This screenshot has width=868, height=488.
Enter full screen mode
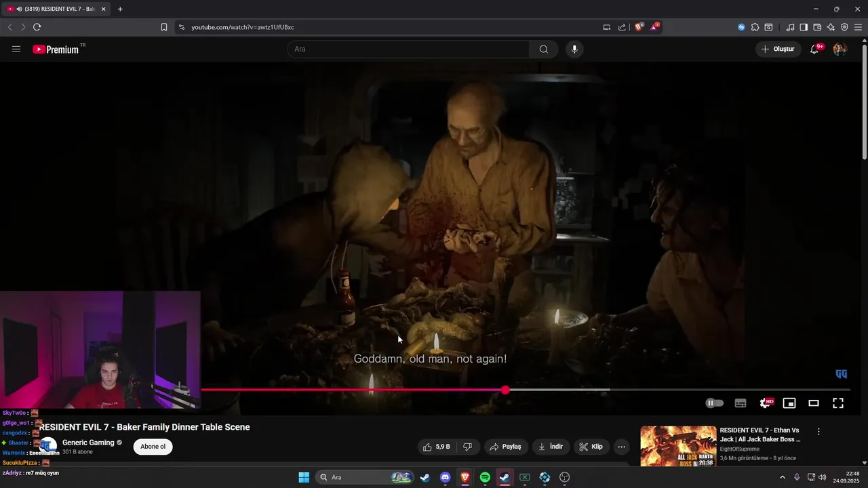click(x=838, y=403)
